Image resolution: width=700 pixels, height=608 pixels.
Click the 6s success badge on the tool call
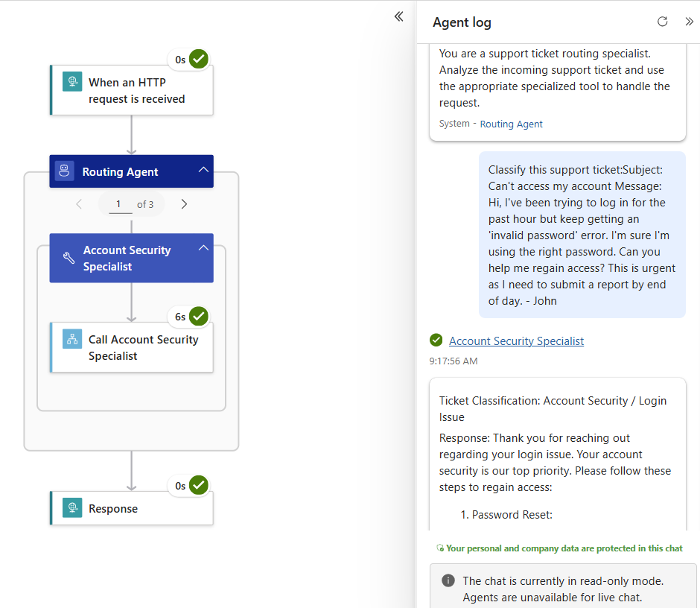click(x=188, y=316)
